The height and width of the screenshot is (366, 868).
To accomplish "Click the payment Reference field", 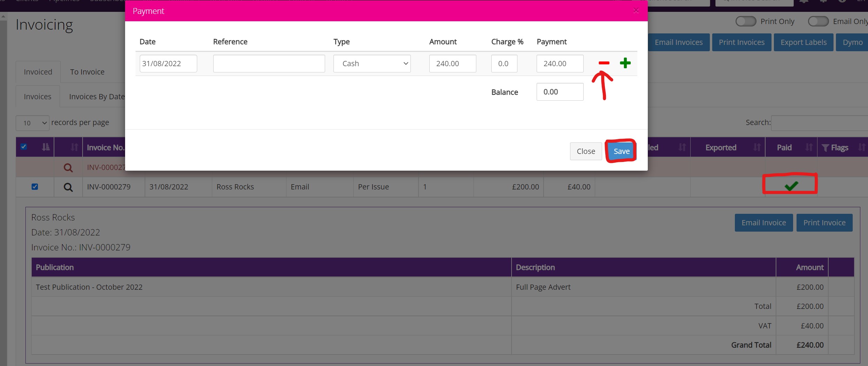I will coord(269,63).
